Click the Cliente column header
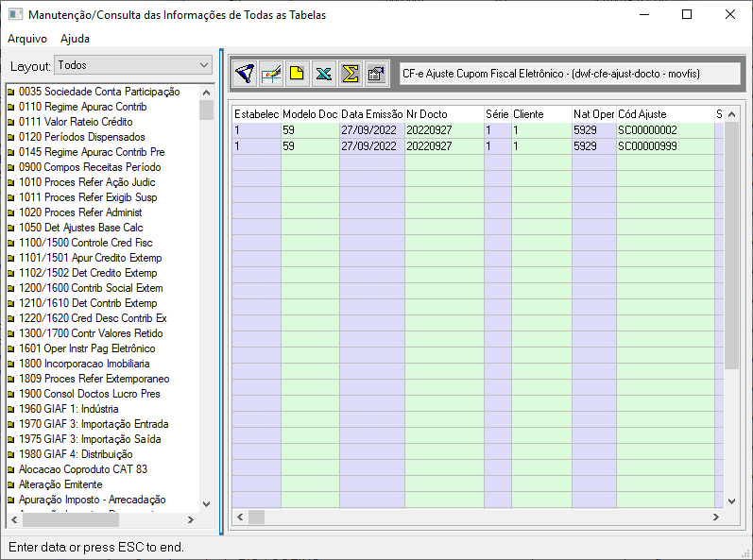The height and width of the screenshot is (560, 753). [x=541, y=114]
